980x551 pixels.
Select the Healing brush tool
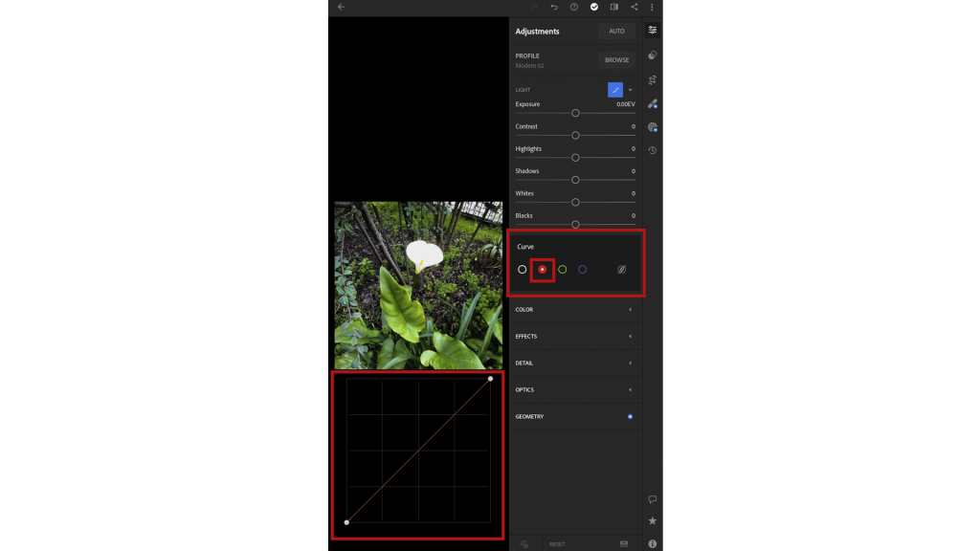(653, 103)
